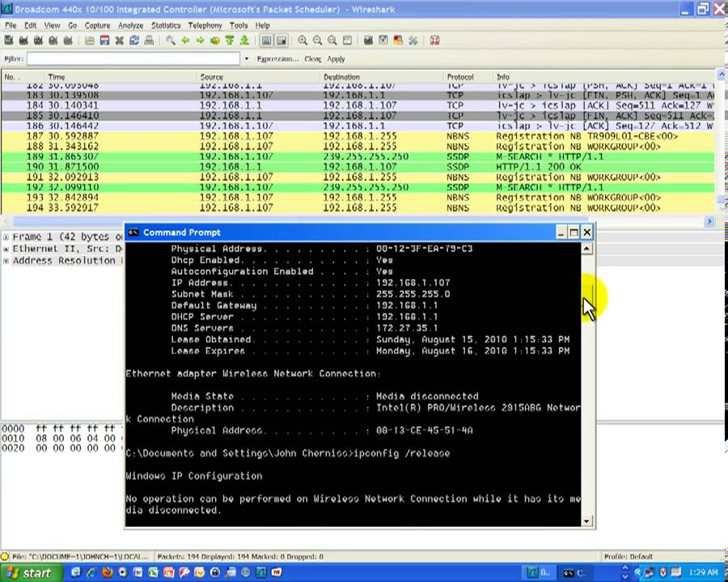Restart the live capture icon
The height and width of the screenshot is (582, 728).
[68, 41]
